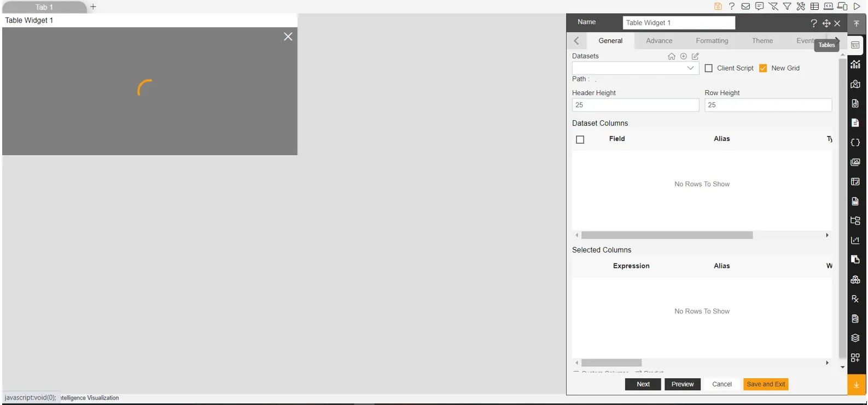Select the Charts icon in right sidebar
Image resolution: width=868 pixels, height=405 pixels.
855,64
